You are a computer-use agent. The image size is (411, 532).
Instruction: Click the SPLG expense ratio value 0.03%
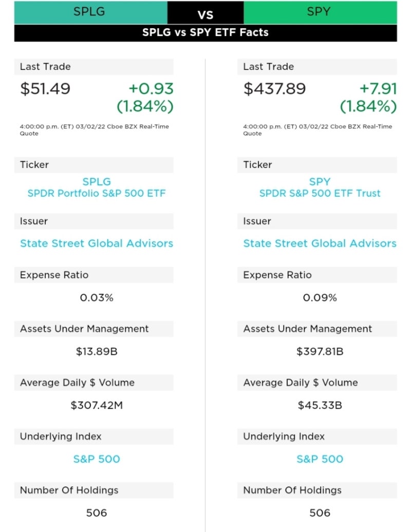coord(97,298)
